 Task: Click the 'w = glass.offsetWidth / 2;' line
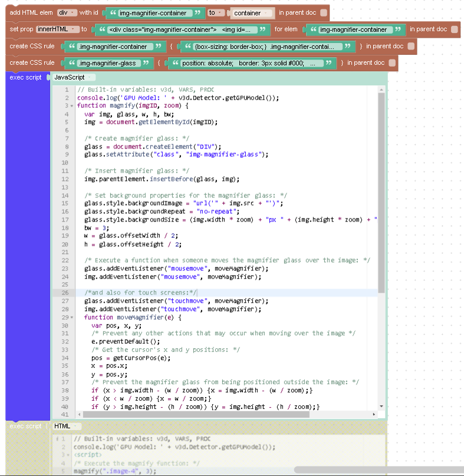131,236
